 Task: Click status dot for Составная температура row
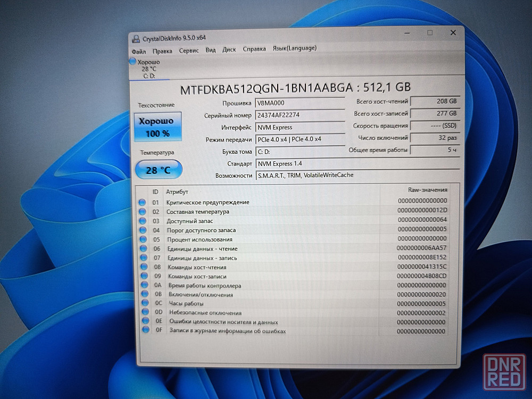click(143, 212)
